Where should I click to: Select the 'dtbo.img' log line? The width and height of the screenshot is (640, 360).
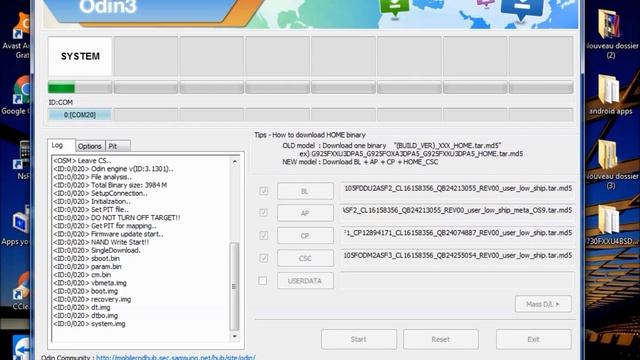(85, 316)
